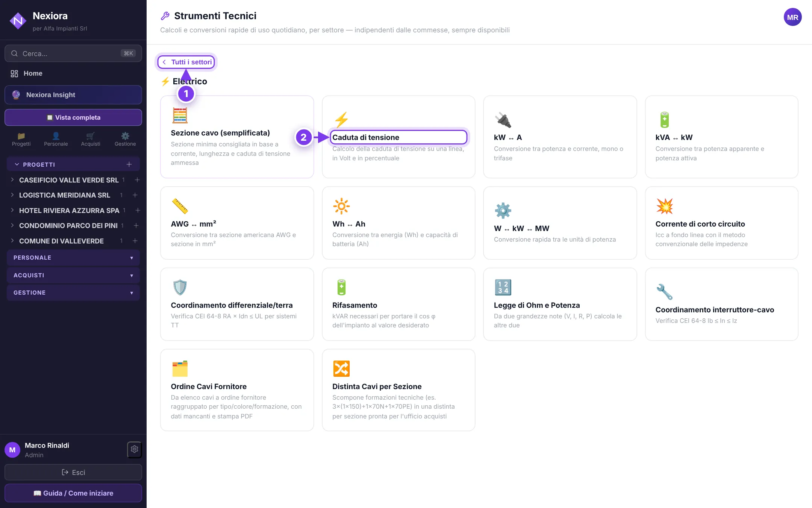The width and height of the screenshot is (812, 508).
Task: Expand CASEIFICIO VALLE VERDE SRL project
Action: [12, 180]
